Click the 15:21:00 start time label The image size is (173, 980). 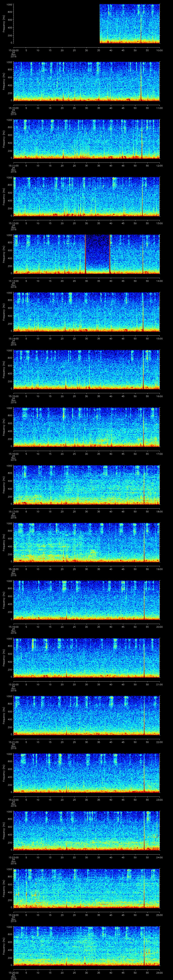[x=13, y=742]
